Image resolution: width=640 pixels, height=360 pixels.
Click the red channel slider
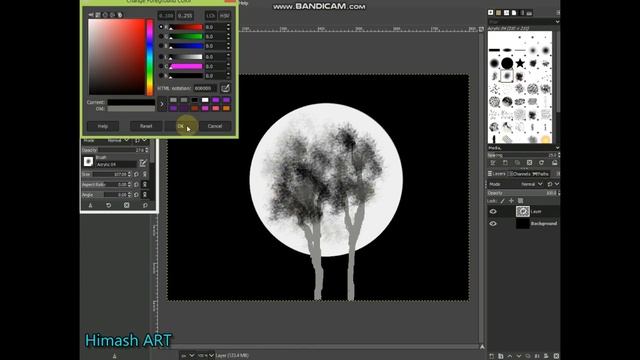[186, 27]
